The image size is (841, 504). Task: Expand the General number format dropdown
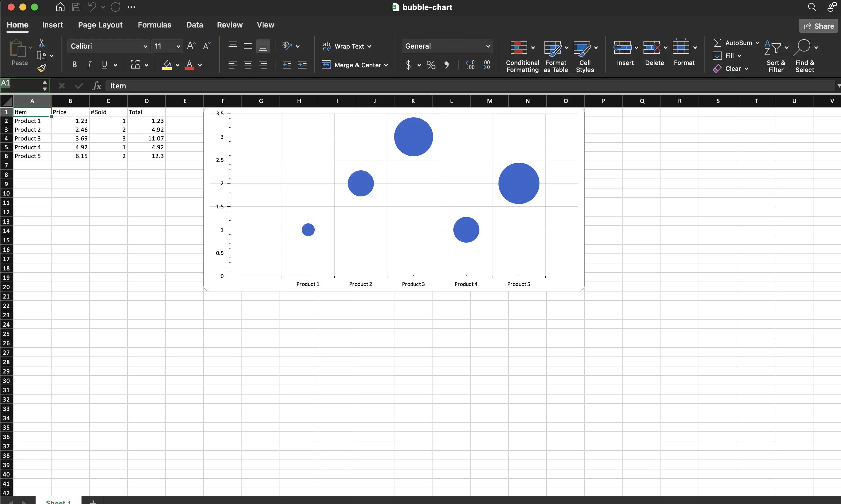(x=488, y=46)
